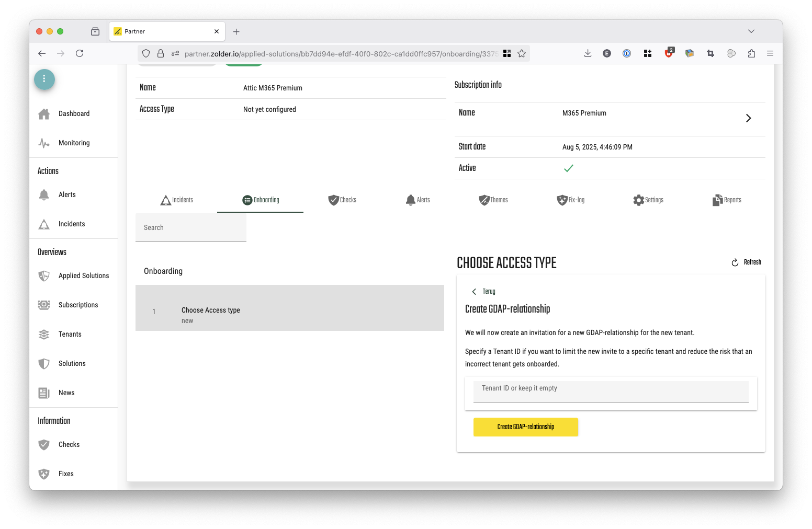Open the Dashboard home icon in sidebar

pos(44,114)
